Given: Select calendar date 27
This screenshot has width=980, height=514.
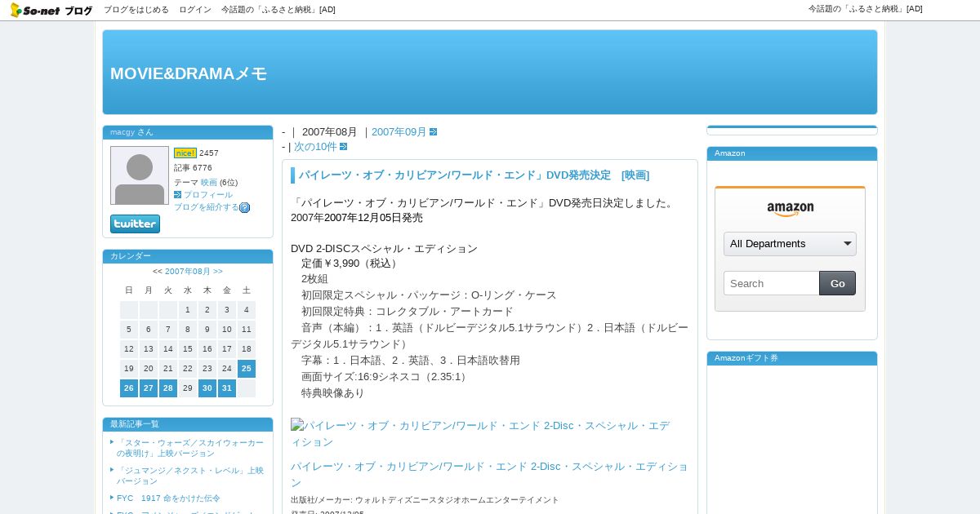Looking at the screenshot, I should point(149,388).
